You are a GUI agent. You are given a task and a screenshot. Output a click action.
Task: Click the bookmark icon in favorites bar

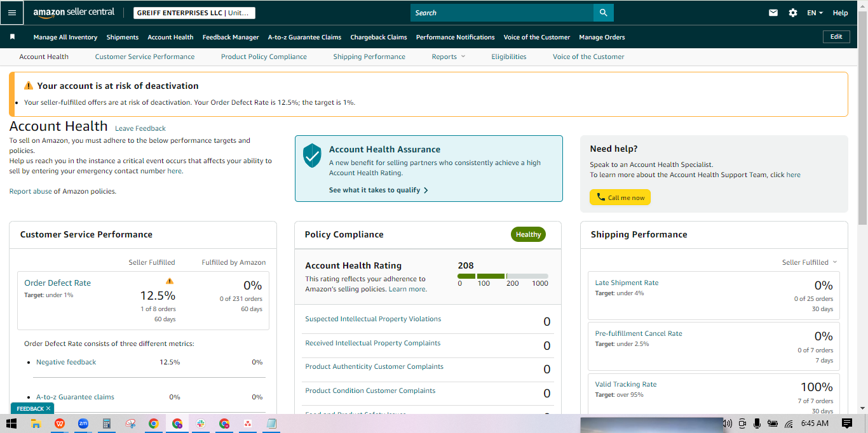[x=12, y=37]
